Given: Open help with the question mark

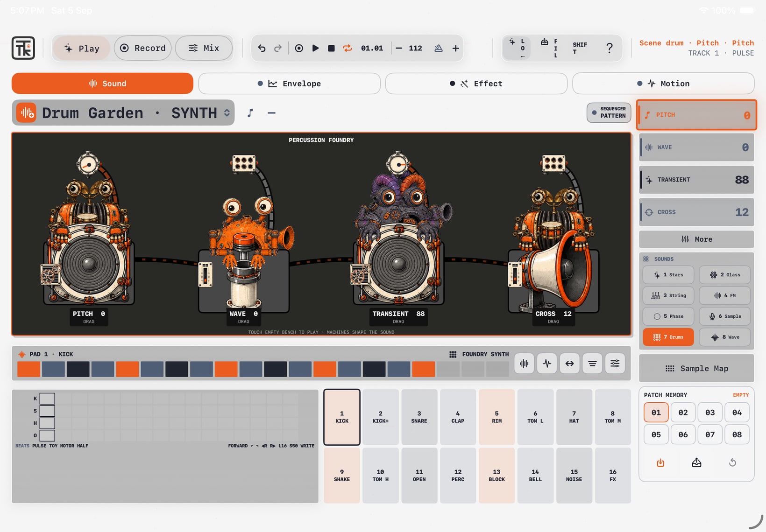Looking at the screenshot, I should (609, 48).
